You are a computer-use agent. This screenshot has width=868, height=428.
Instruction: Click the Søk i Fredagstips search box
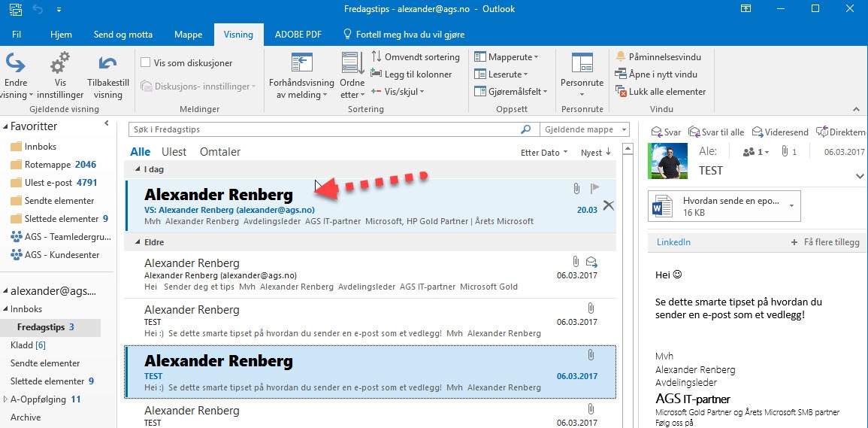click(x=325, y=129)
